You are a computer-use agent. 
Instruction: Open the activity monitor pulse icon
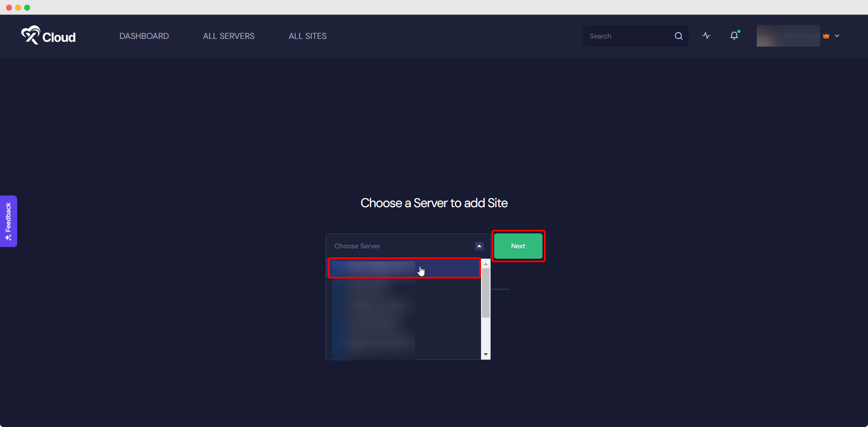(x=706, y=36)
